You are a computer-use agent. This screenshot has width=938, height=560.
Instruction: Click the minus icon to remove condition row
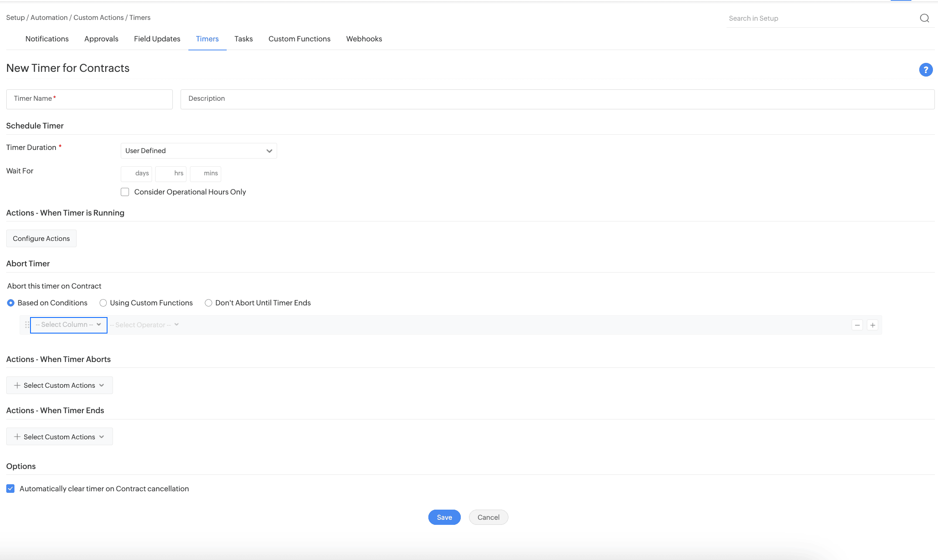pyautogui.click(x=857, y=325)
